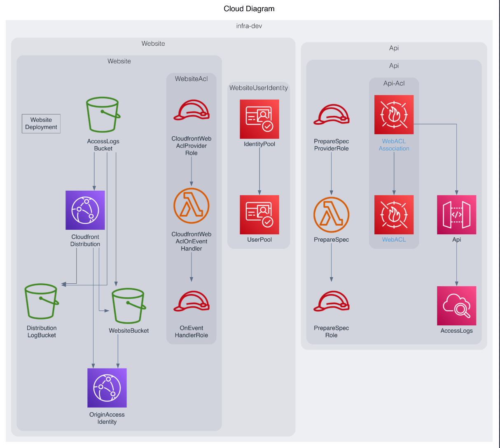
Task: Click the OriginAccessIdentity icon
Action: 107,387
